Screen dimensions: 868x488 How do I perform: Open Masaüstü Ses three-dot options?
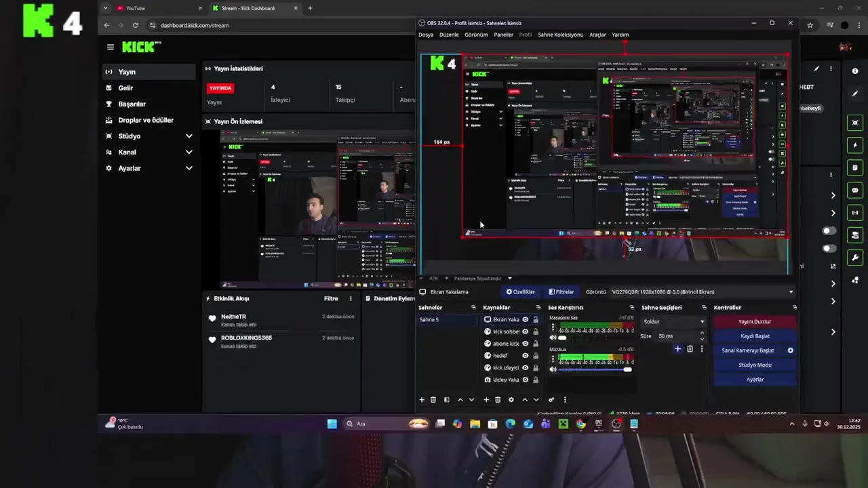[553, 327]
